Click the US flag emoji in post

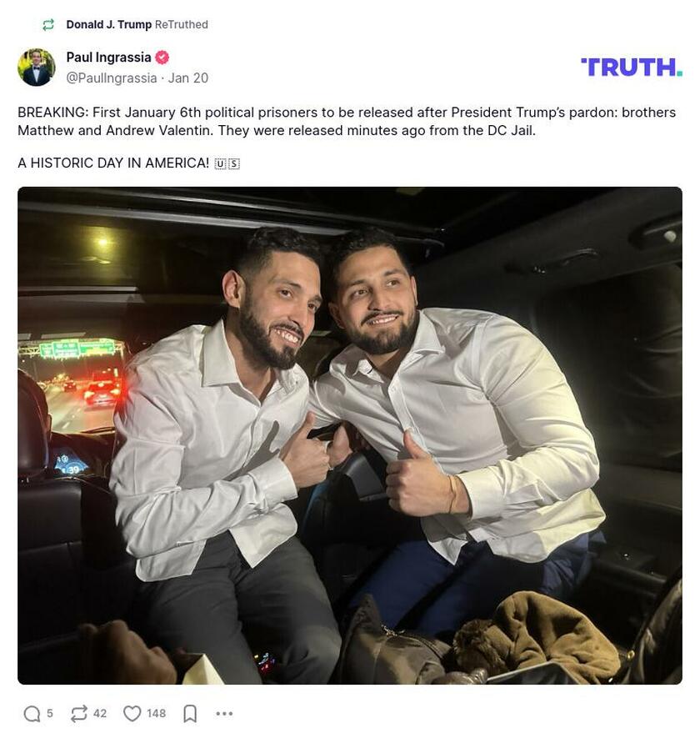tap(227, 164)
